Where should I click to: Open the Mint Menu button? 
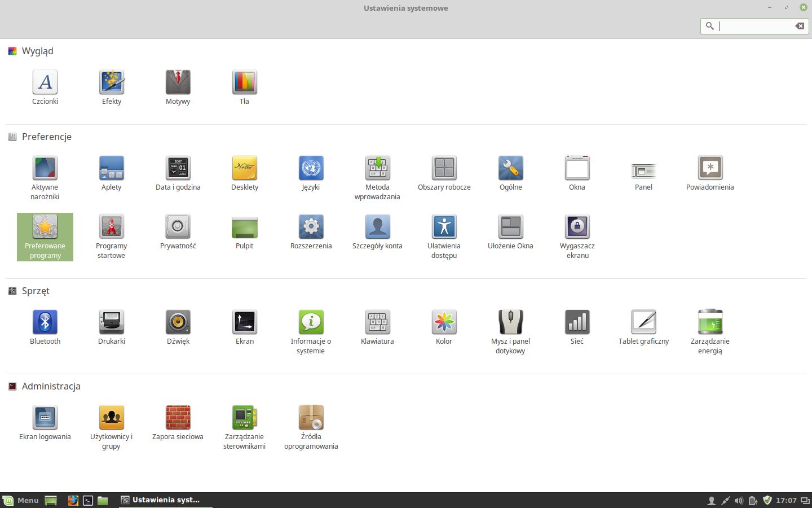click(x=21, y=500)
